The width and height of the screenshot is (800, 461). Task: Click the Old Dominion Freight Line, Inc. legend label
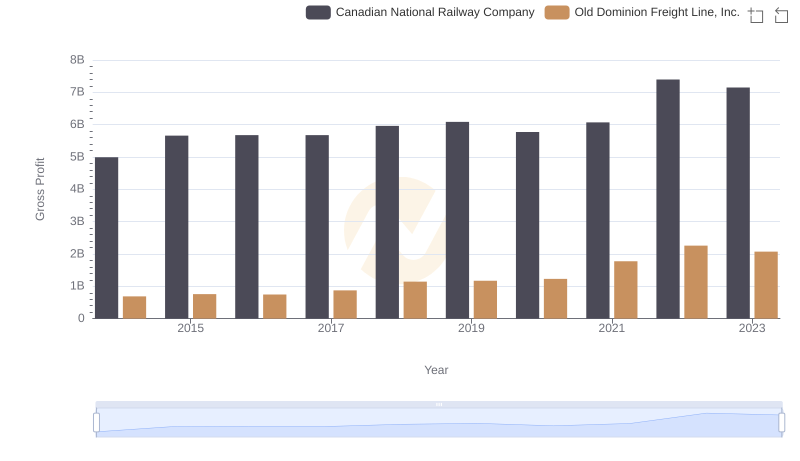point(657,12)
